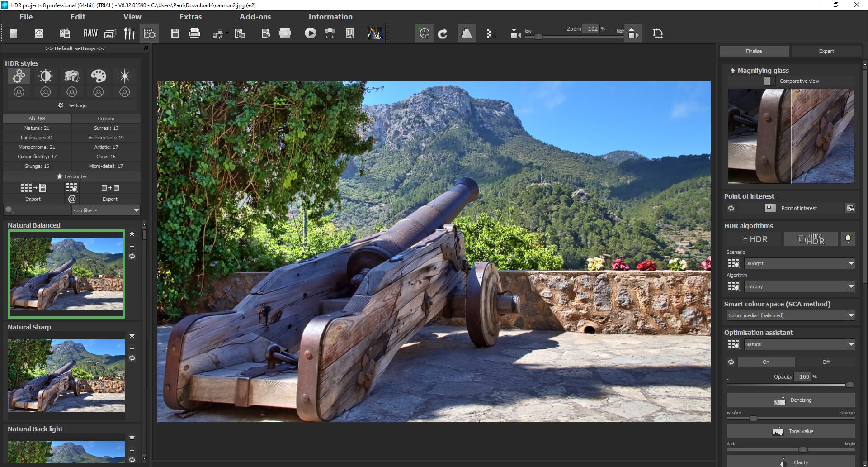Click the @ icon between Import and Export
The width and height of the screenshot is (868, 467).
pyautogui.click(x=72, y=199)
